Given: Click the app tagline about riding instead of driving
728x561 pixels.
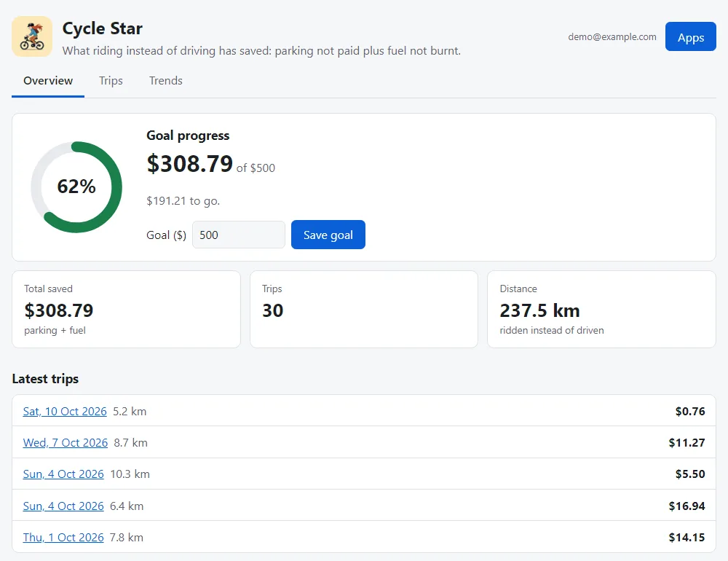Looking at the screenshot, I should click(261, 51).
